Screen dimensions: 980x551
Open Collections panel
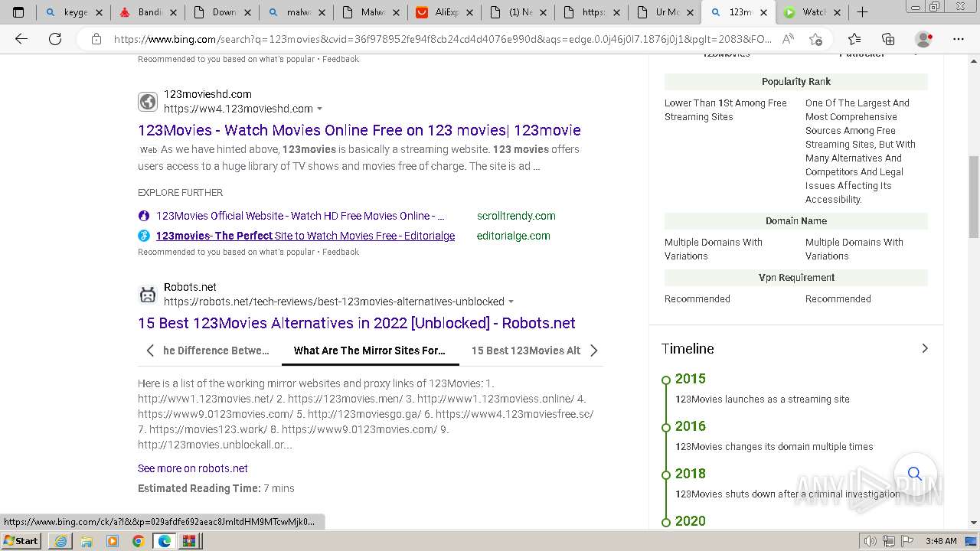[x=888, y=39]
